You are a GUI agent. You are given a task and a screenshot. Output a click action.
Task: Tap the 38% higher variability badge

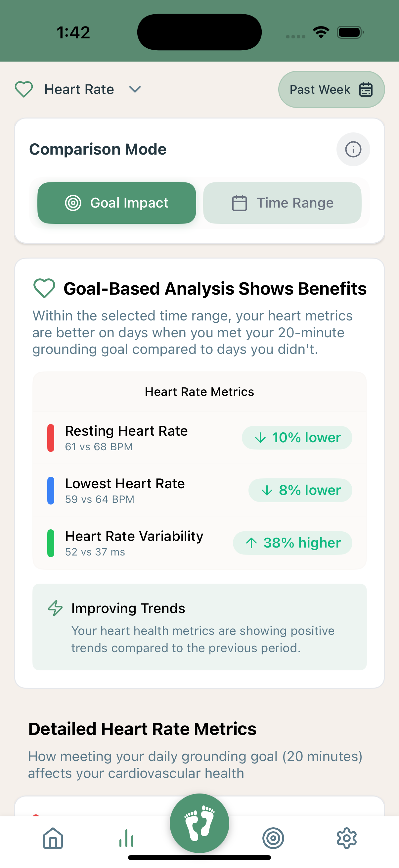click(292, 543)
